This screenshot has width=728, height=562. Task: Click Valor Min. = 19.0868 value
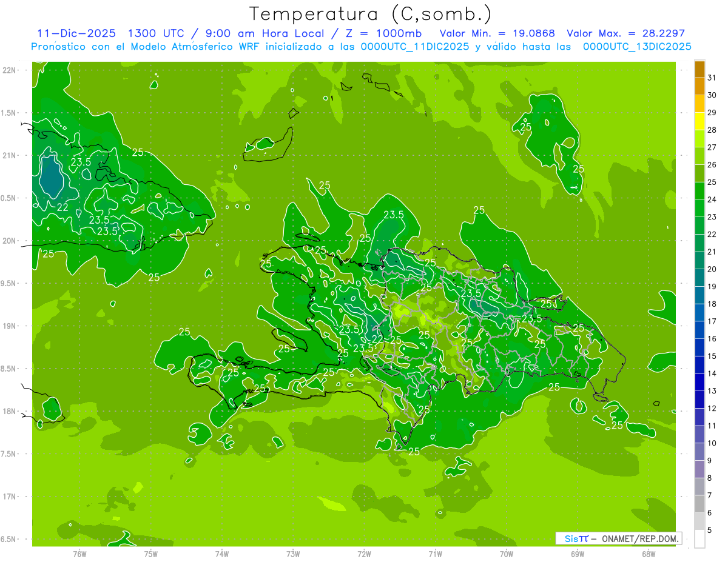pos(497,33)
